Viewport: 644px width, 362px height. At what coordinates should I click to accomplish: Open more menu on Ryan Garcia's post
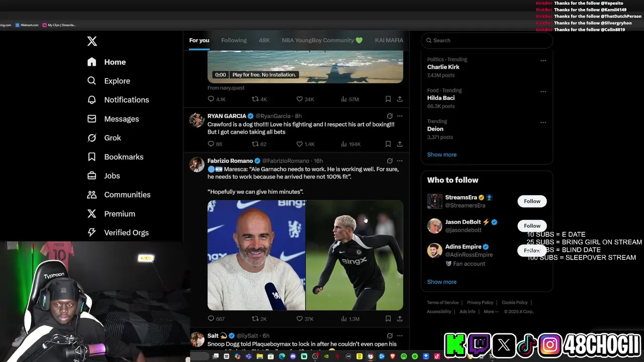coord(399,116)
